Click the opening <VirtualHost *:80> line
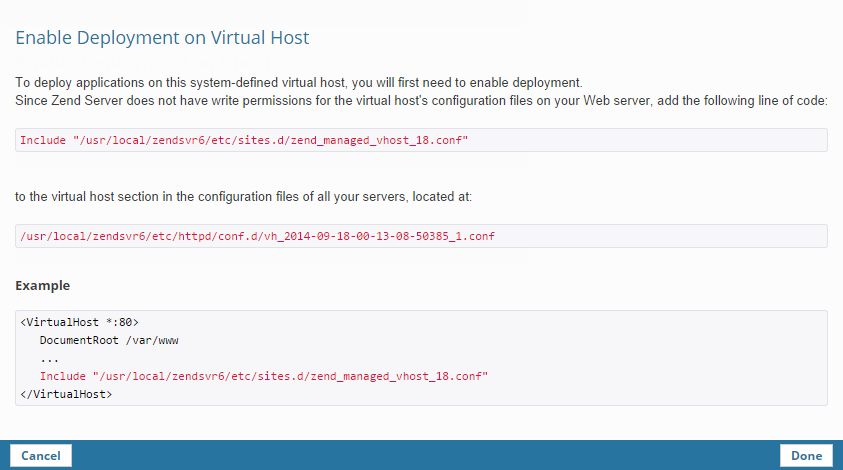Viewport: 843px width, 470px height. pyautogui.click(x=79, y=322)
